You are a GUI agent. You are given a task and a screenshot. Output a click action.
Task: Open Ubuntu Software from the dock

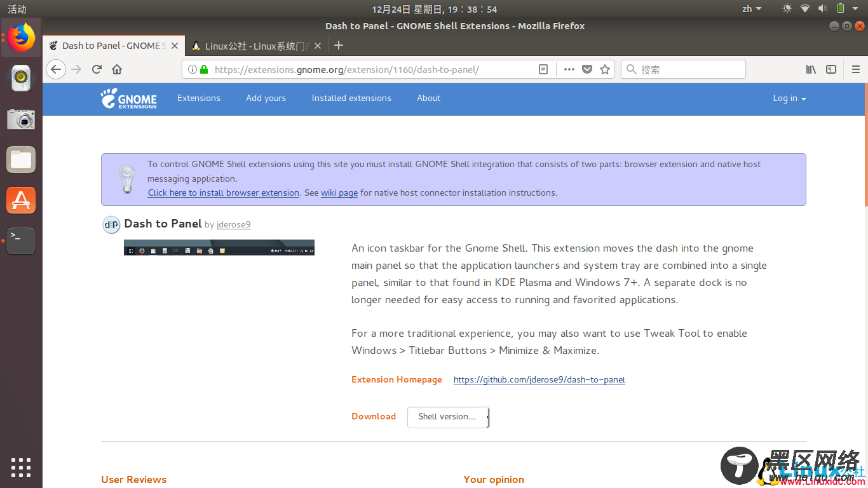point(21,200)
